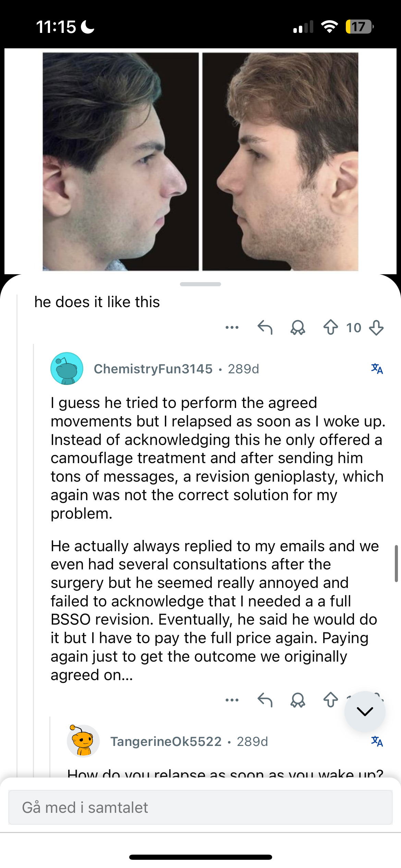Upvote the 'he does it like this' comment
Viewport: 401px width, 868px height.
(x=330, y=327)
